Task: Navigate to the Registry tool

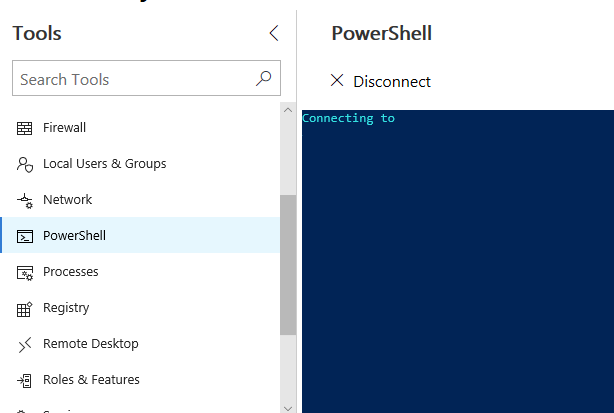Action: [x=140, y=308]
